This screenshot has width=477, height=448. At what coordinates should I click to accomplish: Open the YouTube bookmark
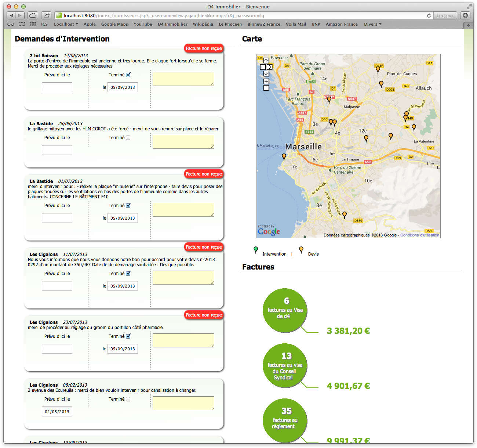coord(143,24)
